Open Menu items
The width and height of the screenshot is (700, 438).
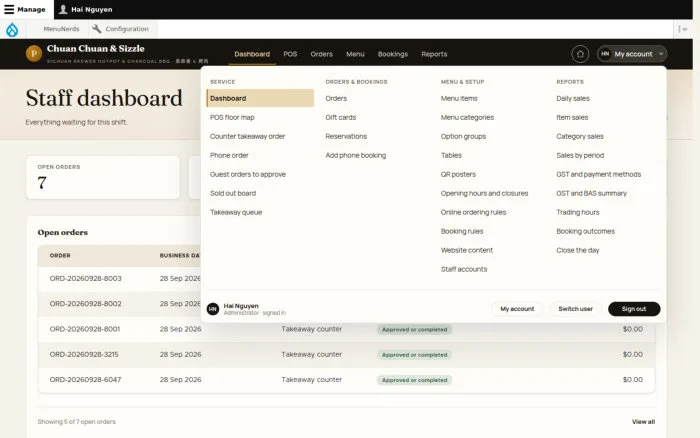[x=459, y=98]
